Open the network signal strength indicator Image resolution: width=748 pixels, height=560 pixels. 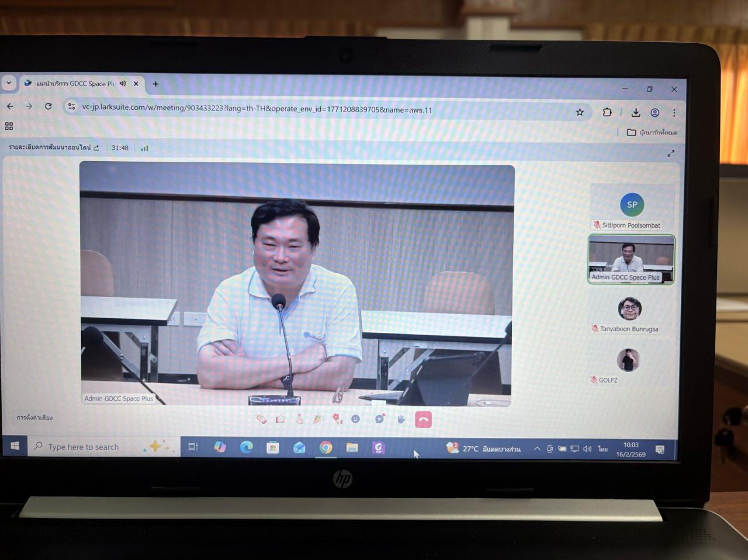coord(144,148)
